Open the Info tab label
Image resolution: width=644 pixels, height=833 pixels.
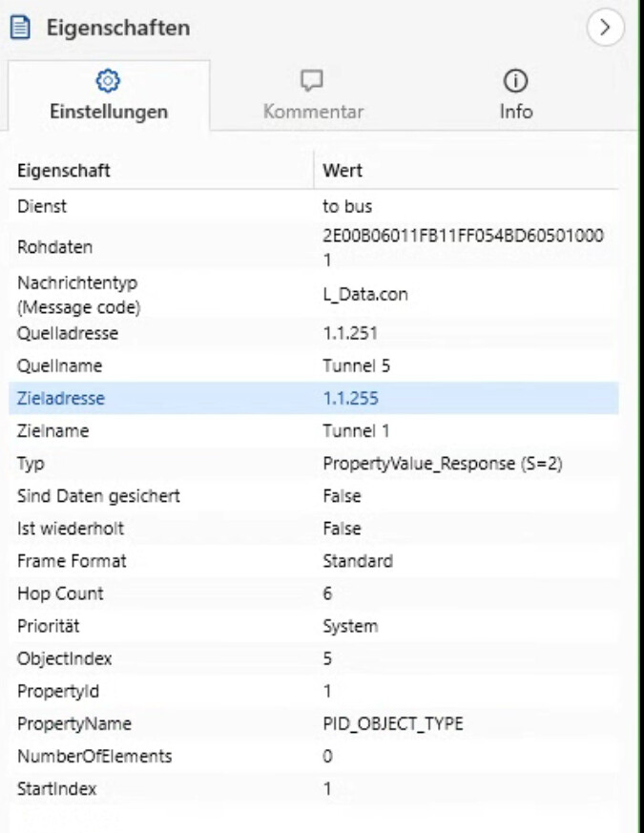[515, 112]
